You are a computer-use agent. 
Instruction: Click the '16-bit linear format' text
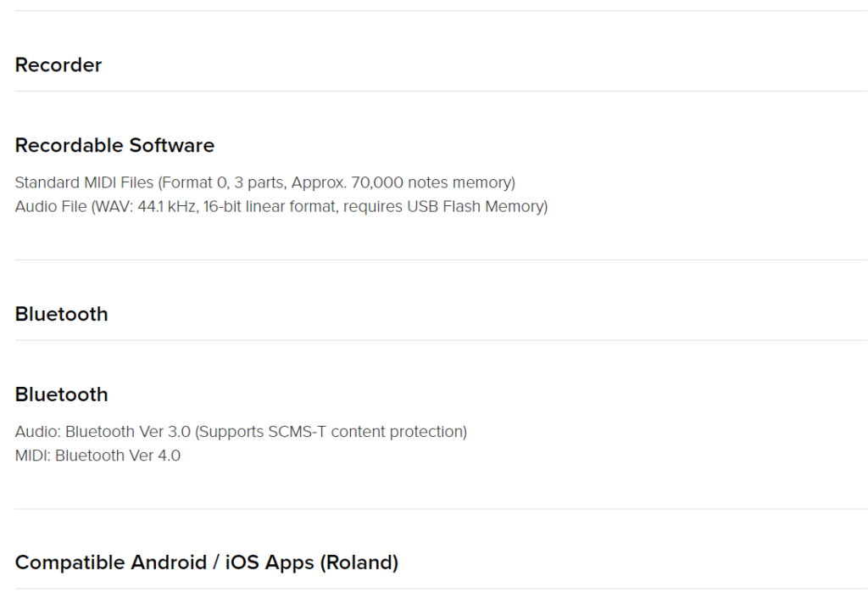coord(270,206)
